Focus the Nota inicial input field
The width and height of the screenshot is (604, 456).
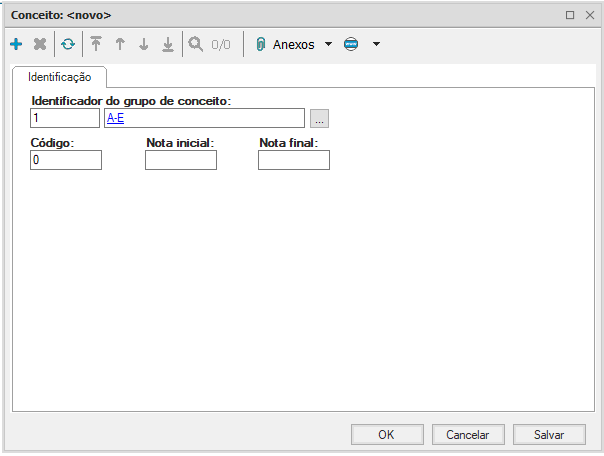[x=181, y=160]
